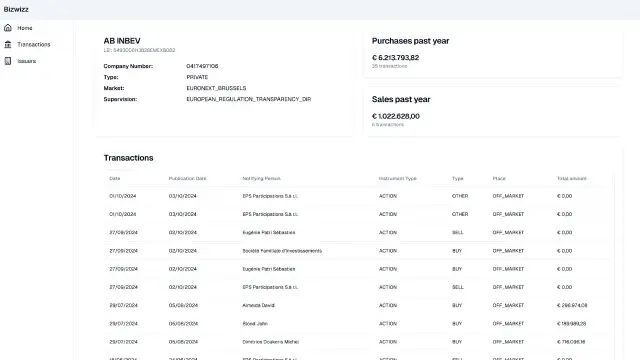The height and width of the screenshot is (360, 640).
Task: Click the EURONEXT_BRUSSELS market value
Action: click(x=216, y=88)
